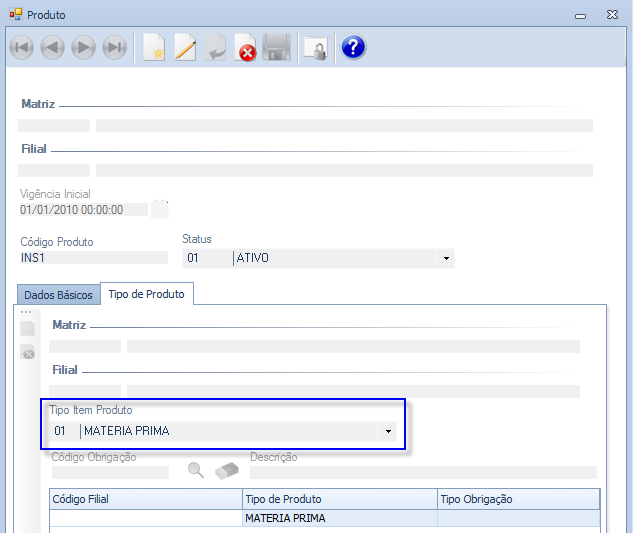The height and width of the screenshot is (533, 633).
Task: Click the Vigência Inicial date field
Action: pyautogui.click(x=84, y=210)
